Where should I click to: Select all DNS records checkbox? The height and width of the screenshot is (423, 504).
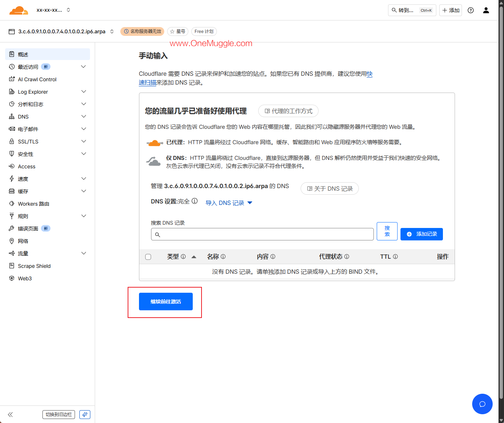point(148,257)
